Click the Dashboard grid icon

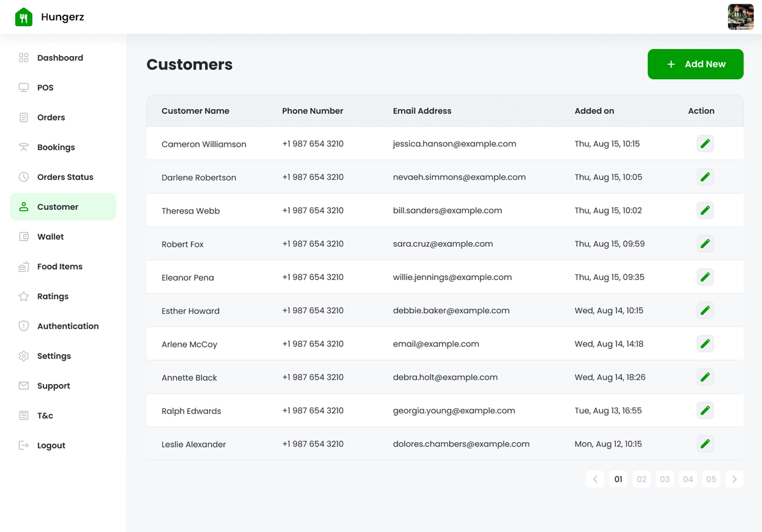[x=24, y=58]
